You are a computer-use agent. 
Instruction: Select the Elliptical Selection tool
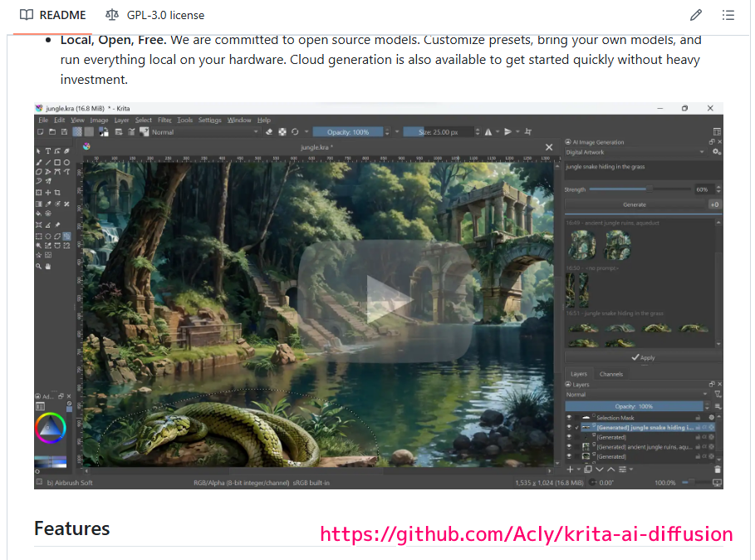click(x=48, y=237)
